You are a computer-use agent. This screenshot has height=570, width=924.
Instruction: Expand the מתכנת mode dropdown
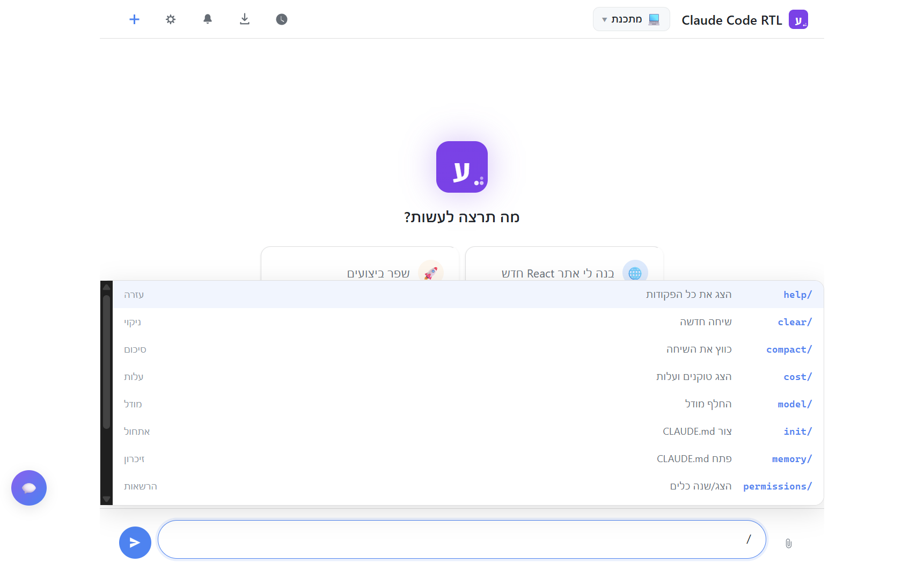[631, 19]
